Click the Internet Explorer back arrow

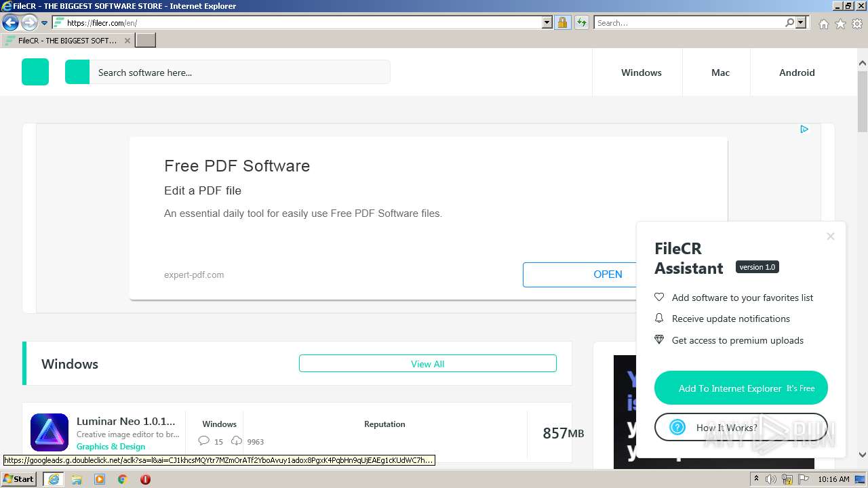[10, 23]
